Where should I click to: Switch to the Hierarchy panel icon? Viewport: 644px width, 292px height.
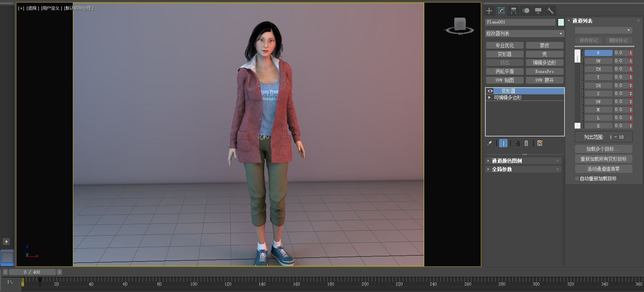pyautogui.click(x=514, y=11)
